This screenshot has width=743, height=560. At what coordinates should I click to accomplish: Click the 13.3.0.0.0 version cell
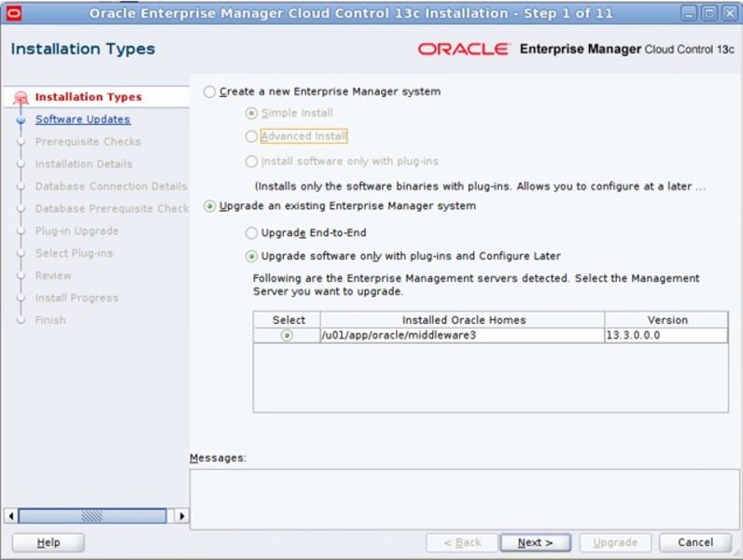click(666, 335)
